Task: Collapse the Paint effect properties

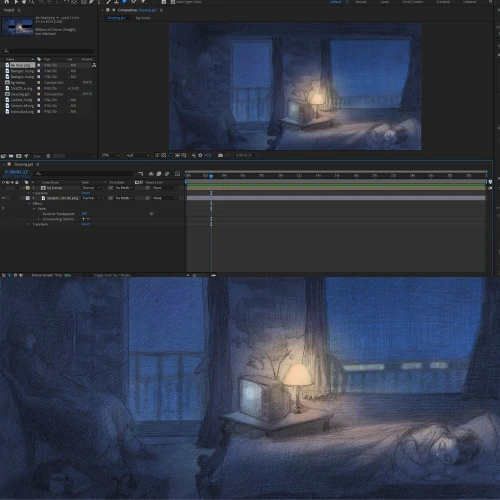Action: pos(34,208)
